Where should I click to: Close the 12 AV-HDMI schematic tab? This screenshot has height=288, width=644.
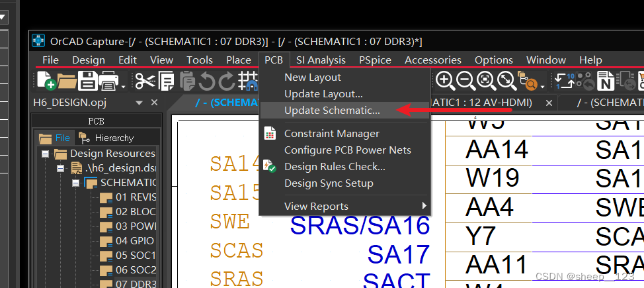(x=549, y=103)
